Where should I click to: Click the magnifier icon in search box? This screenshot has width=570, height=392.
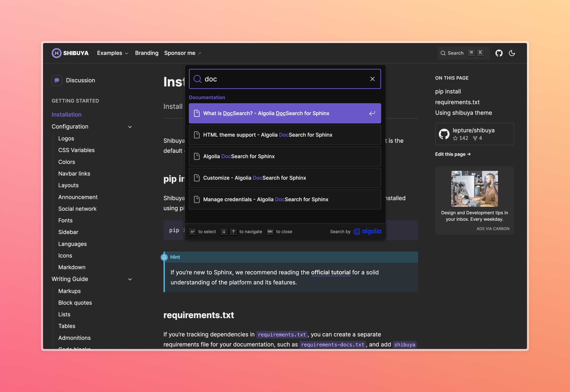[197, 79]
